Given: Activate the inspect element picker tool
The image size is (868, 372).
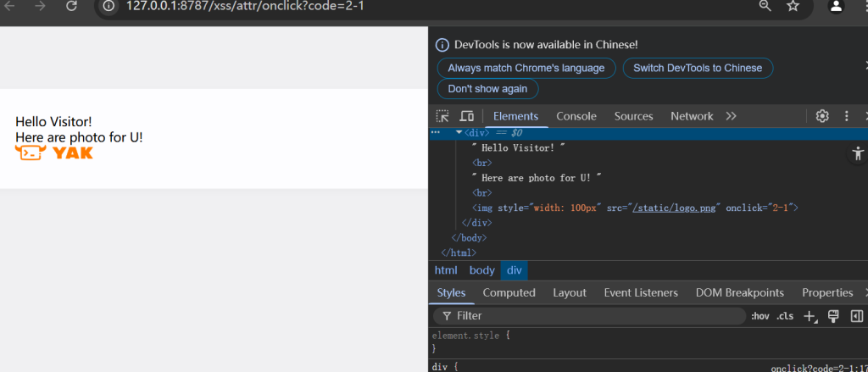Looking at the screenshot, I should (442, 116).
